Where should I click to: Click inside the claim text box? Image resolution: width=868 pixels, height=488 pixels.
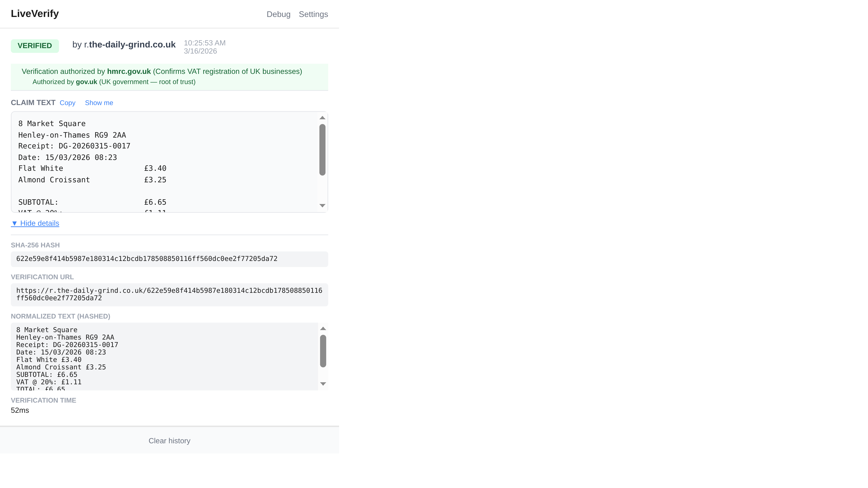pos(152,162)
